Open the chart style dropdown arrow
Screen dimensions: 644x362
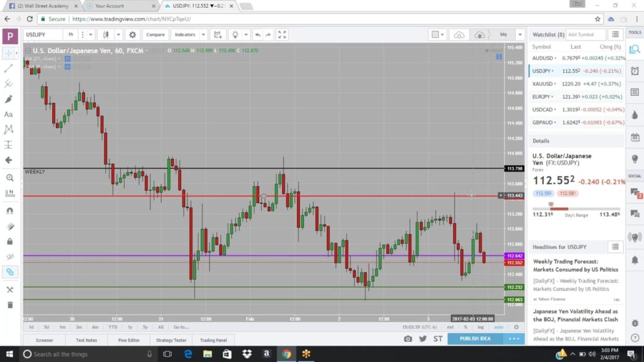(x=118, y=35)
